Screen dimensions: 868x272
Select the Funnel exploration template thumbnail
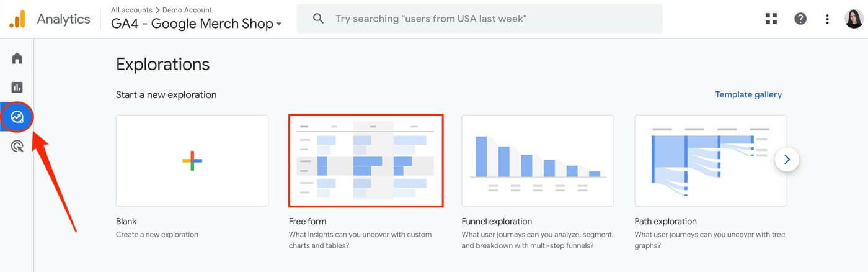click(538, 160)
